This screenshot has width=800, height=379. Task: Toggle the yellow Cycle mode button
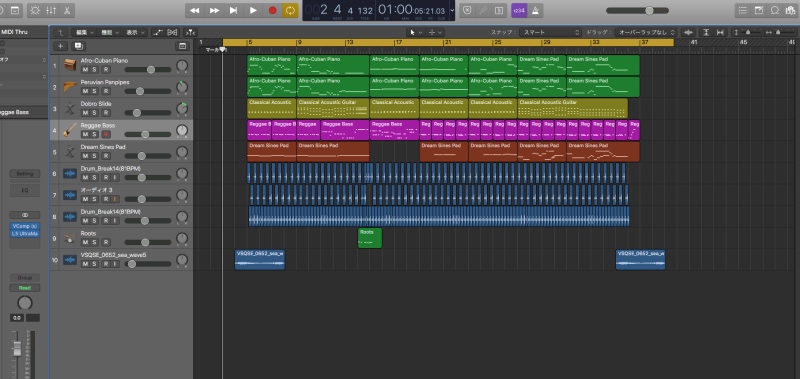point(290,10)
